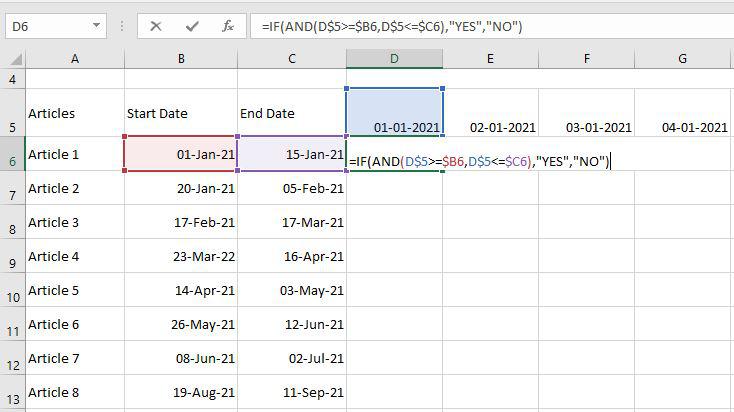Click the Start Date header cell
This screenshot has height=412, width=734.
(x=181, y=112)
